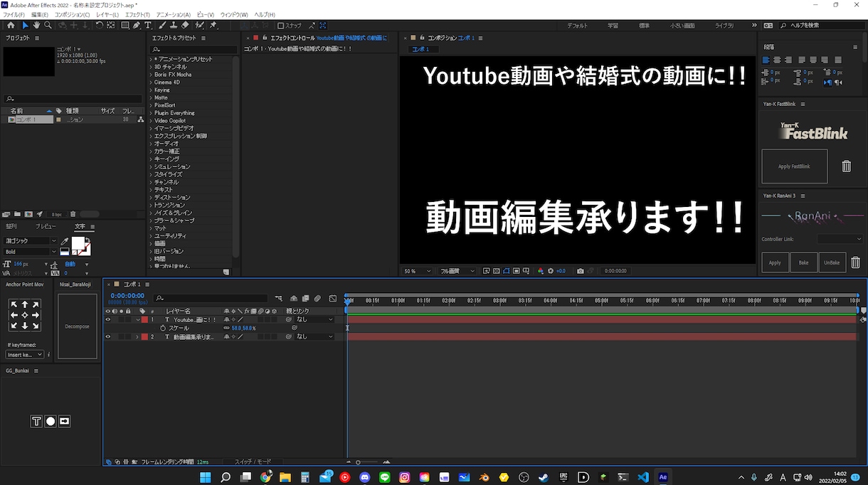Screen dimensions: 868x485
Task: Click the up arrow in Anchor Point Mover
Action: coord(25,304)
